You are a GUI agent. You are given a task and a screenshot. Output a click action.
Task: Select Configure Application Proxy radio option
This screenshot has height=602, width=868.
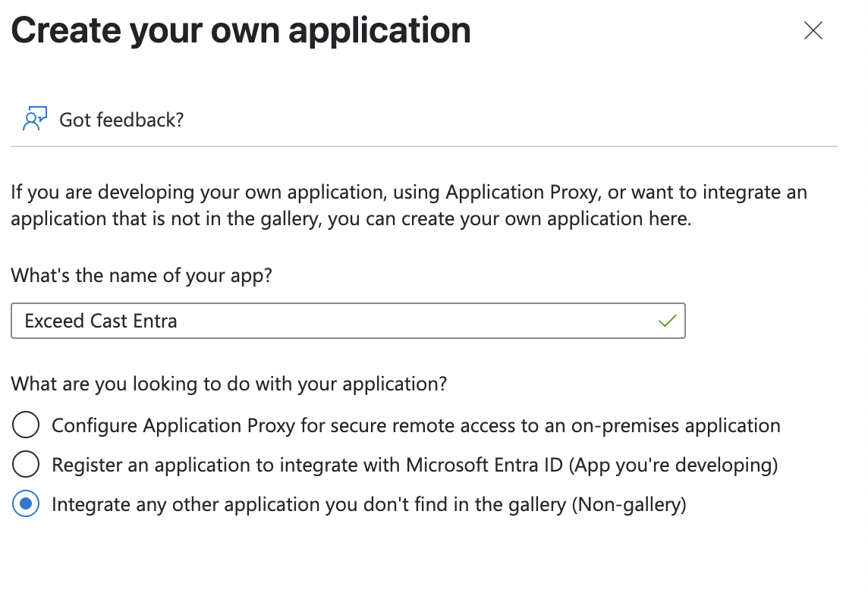[26, 425]
